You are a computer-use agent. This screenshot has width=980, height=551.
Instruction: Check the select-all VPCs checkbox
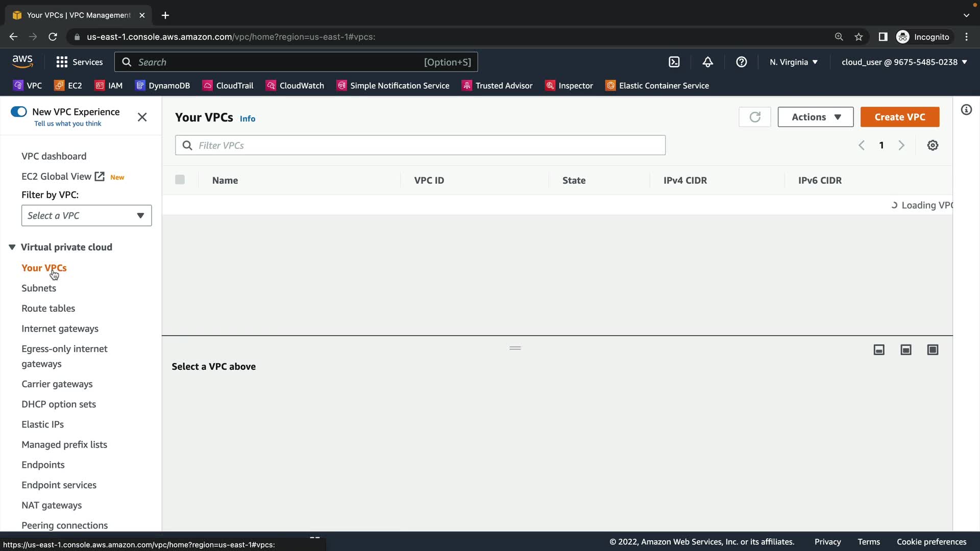(180, 180)
